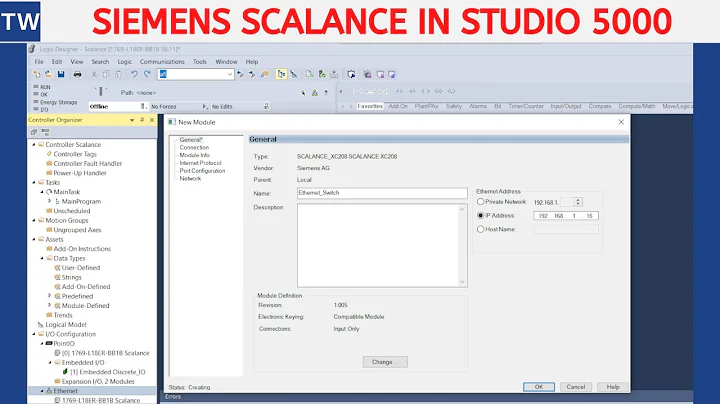Toggle the Controller Organizer toolbar icon

tap(281, 74)
